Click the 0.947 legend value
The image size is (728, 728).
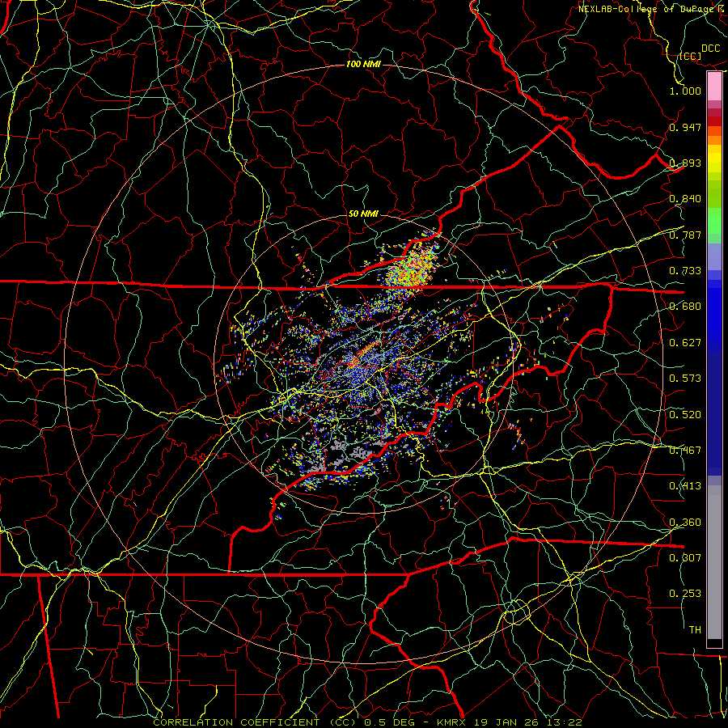pos(685,127)
